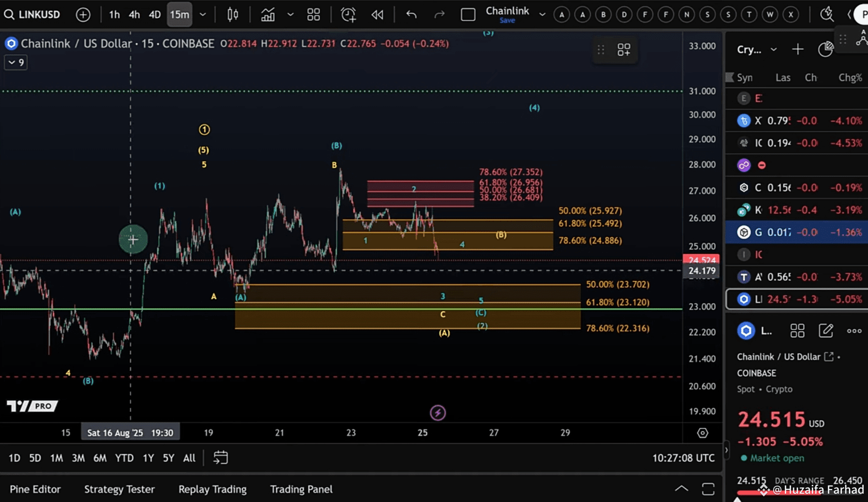Select the B layout shortcut circle
868x502 pixels.
(603, 14)
